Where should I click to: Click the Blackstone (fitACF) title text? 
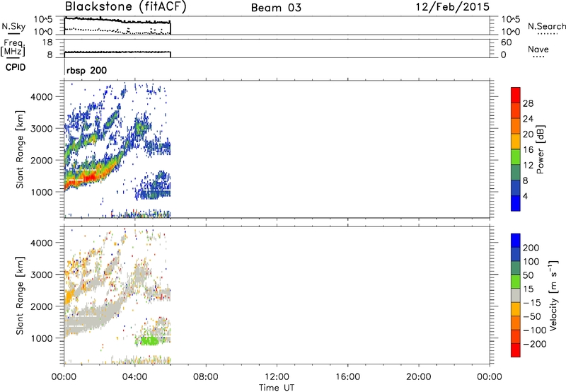point(125,6)
